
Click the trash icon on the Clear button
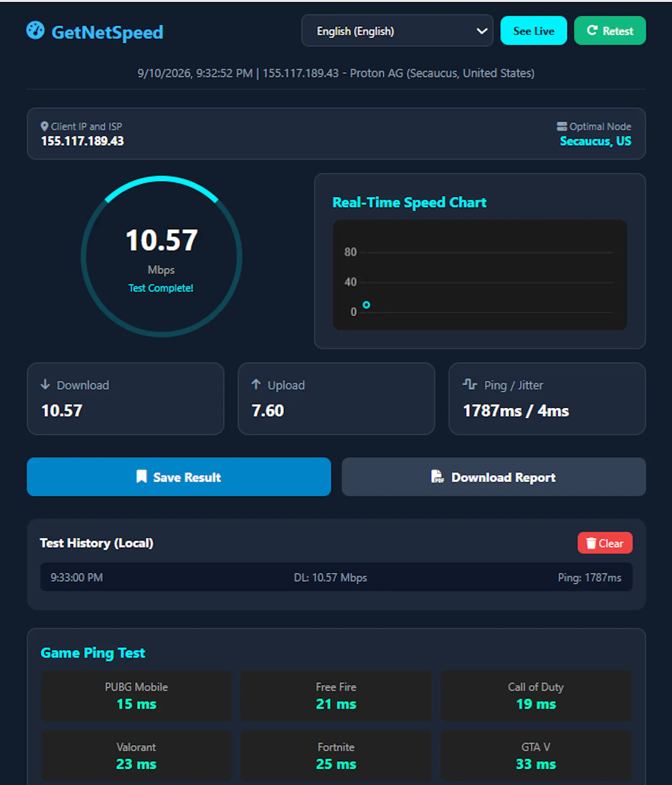591,543
